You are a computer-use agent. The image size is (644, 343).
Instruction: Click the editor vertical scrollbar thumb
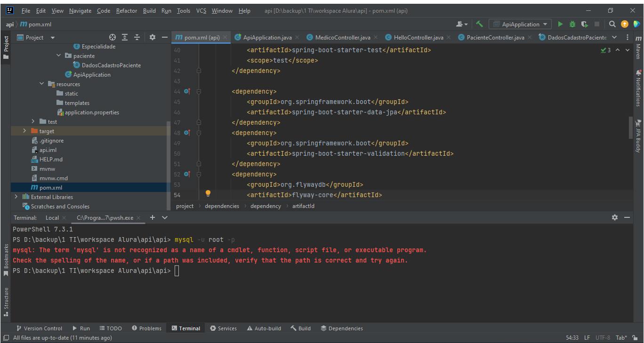[x=631, y=128]
